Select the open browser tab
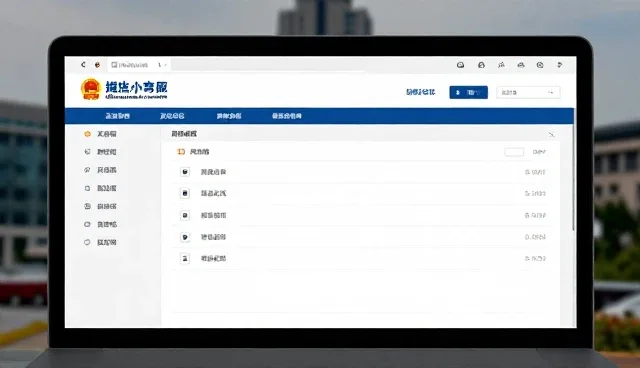The height and width of the screenshot is (368, 640). (139, 64)
